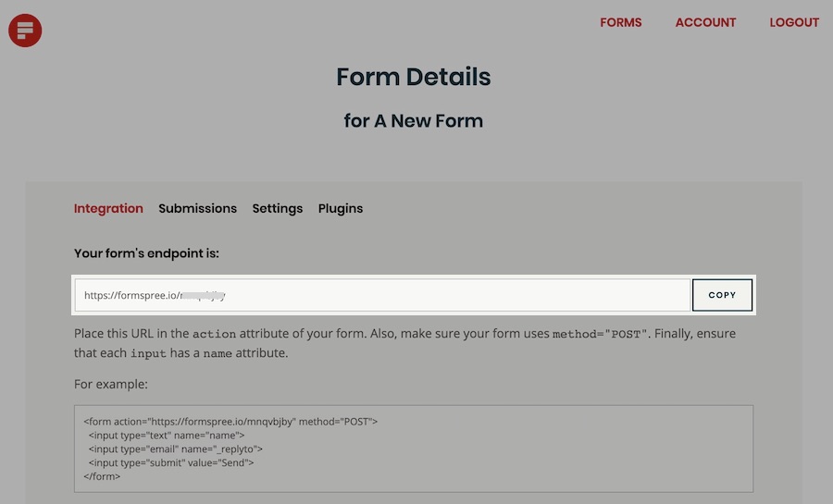Click the closing </form> tag line
The height and width of the screenshot is (504, 833).
coord(102,476)
